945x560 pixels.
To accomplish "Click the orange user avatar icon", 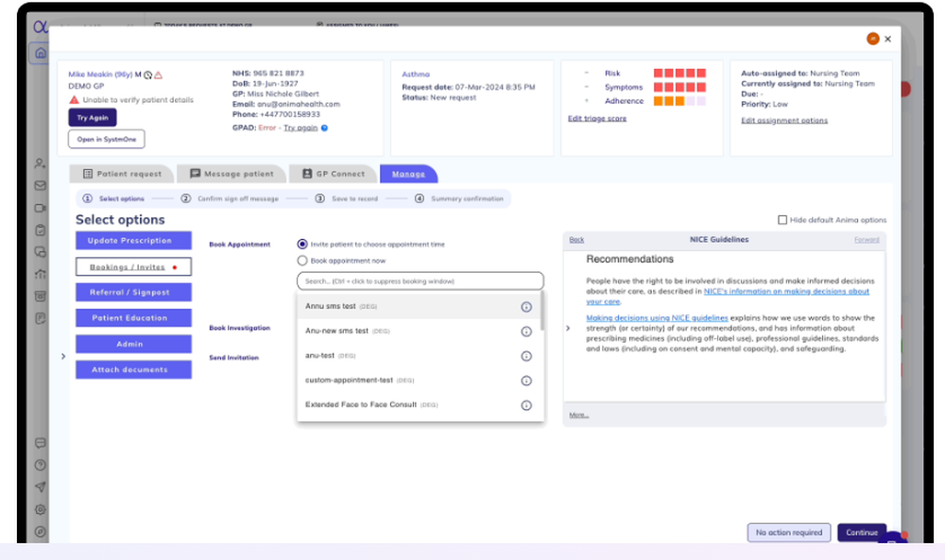I will (872, 39).
